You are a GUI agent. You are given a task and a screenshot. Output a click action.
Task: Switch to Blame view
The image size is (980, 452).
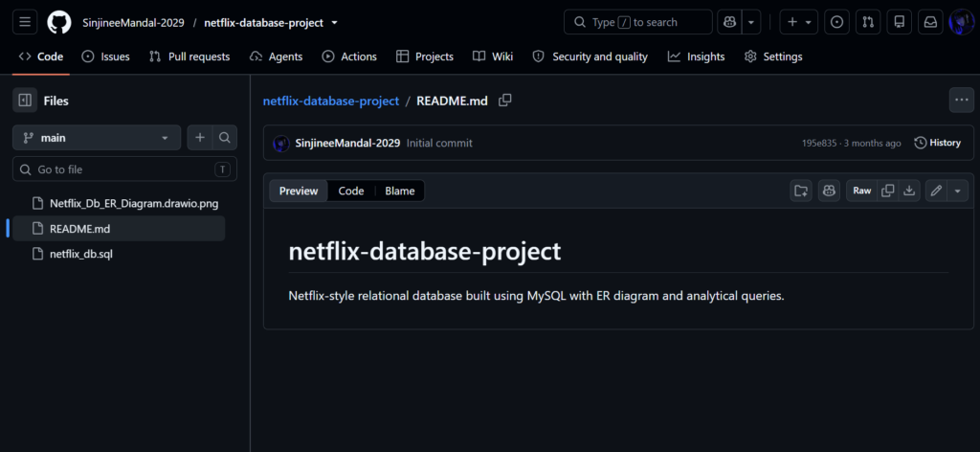click(x=399, y=191)
